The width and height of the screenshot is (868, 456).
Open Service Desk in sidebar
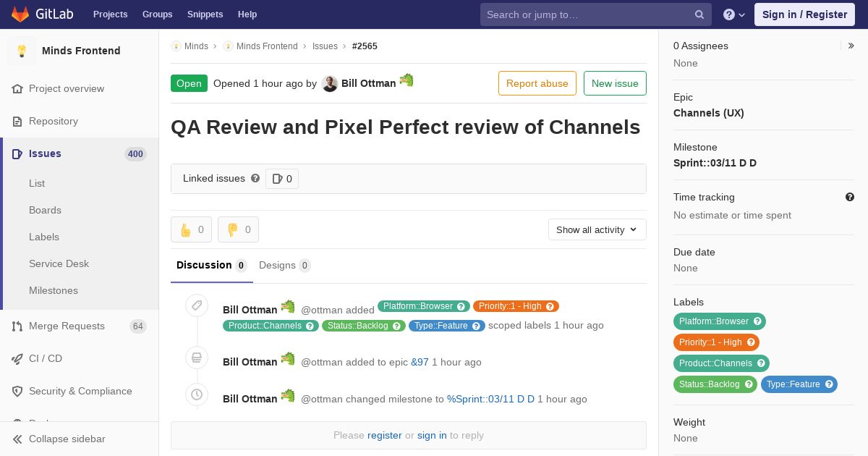click(59, 263)
